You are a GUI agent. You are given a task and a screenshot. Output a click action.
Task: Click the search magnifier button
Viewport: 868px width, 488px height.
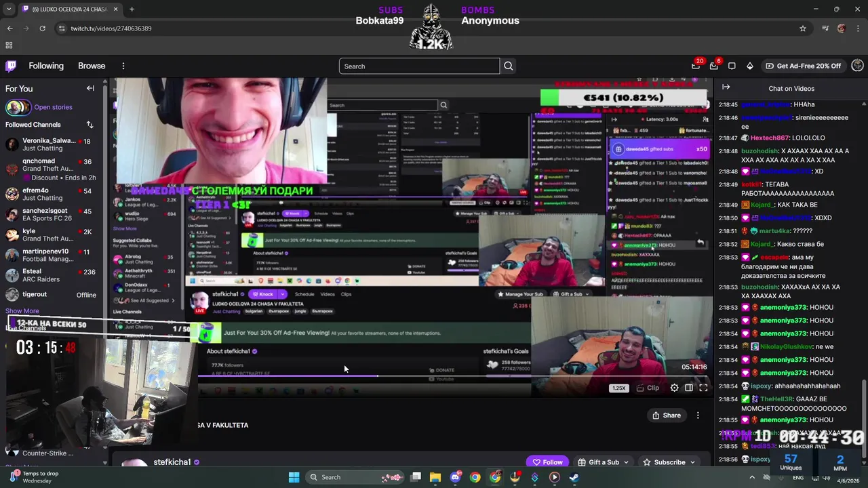(509, 66)
